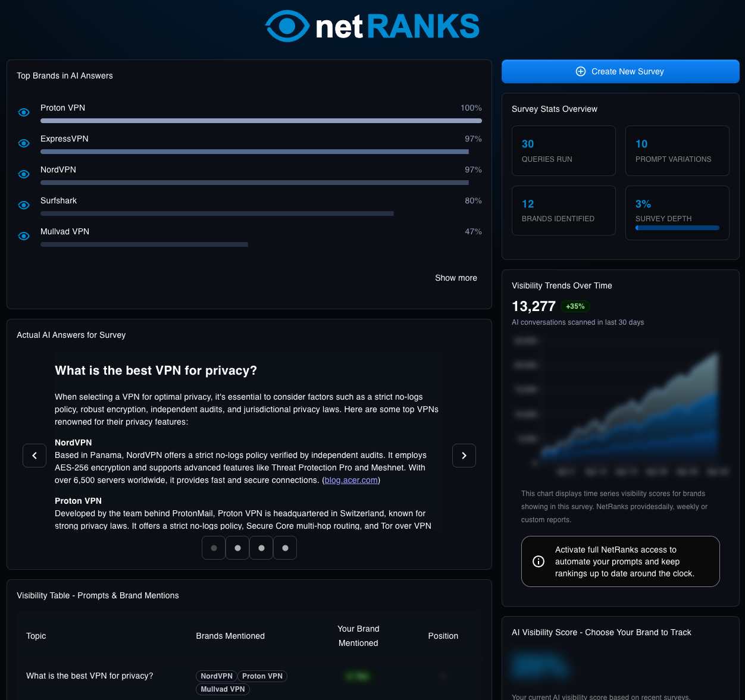Click the table row topic about best VPN
Viewport: 745px width, 700px height.
(x=90, y=676)
